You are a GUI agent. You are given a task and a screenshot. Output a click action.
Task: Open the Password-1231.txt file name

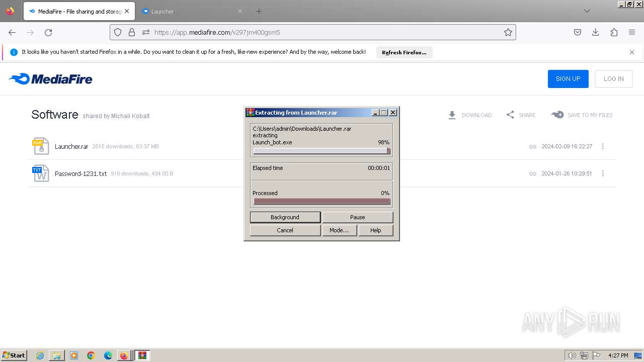pos(81,174)
